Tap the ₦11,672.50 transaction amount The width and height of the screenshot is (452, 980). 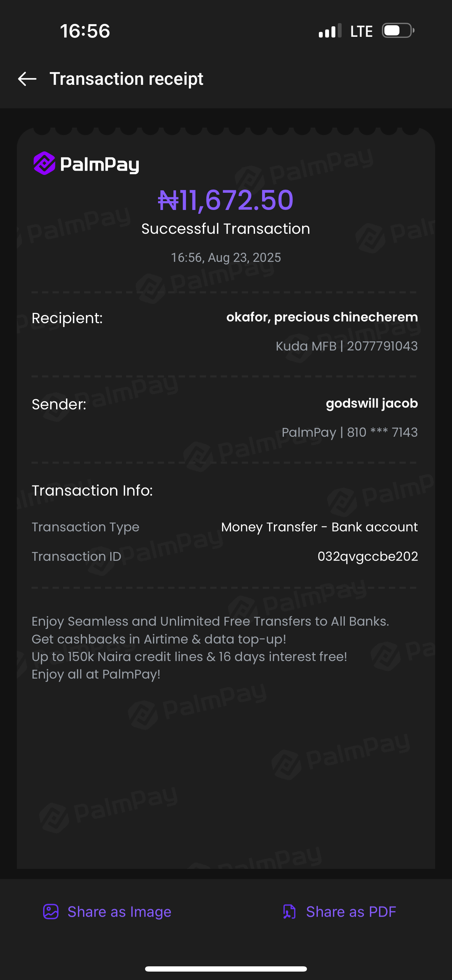(x=226, y=200)
